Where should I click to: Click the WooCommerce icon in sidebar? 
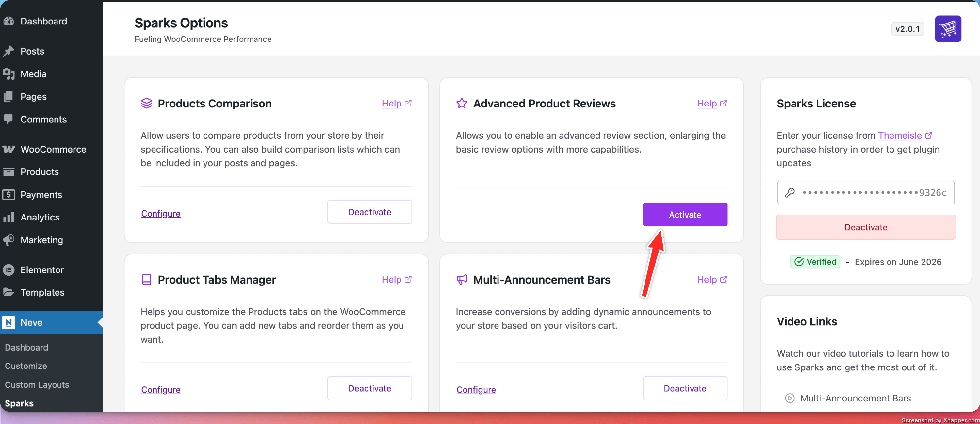point(9,149)
